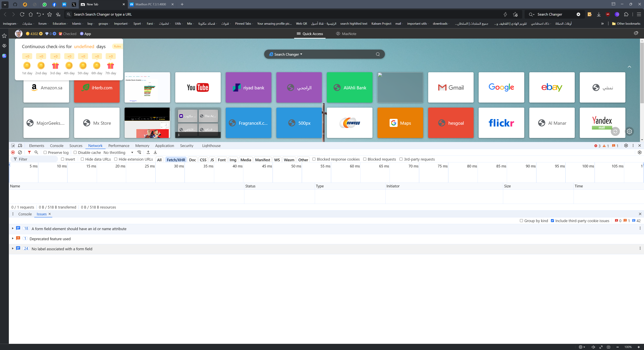Go to the home page icon

pos(31,14)
